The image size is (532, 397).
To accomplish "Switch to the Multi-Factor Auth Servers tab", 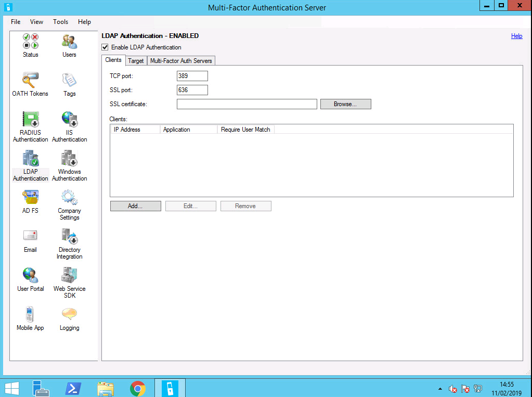I will 181,60.
